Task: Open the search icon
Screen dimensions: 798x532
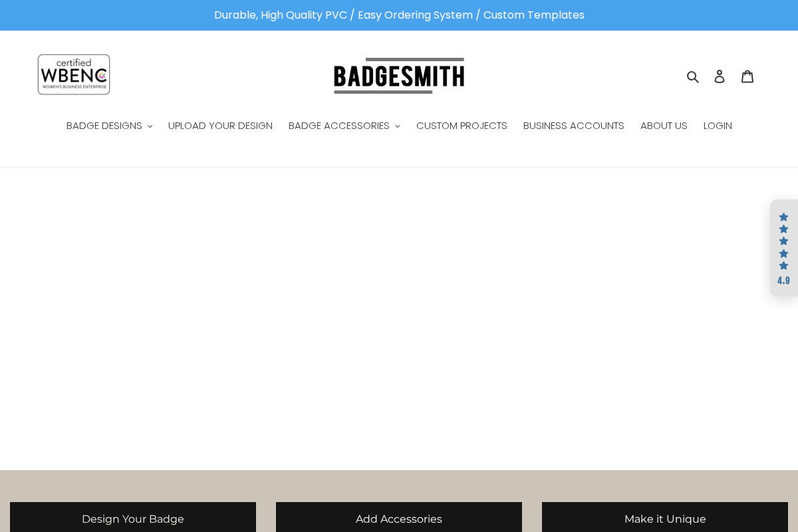Action: pyautogui.click(x=693, y=76)
